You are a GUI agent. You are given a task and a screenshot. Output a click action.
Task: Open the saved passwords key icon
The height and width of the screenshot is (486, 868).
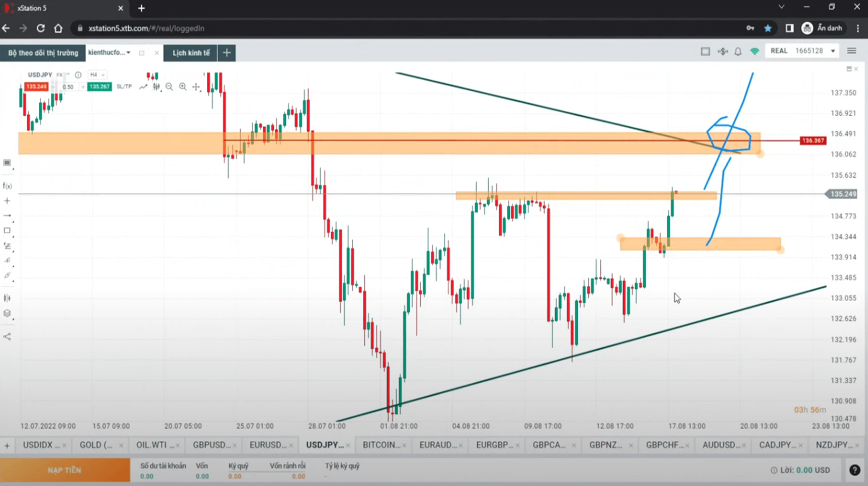pyautogui.click(x=751, y=28)
